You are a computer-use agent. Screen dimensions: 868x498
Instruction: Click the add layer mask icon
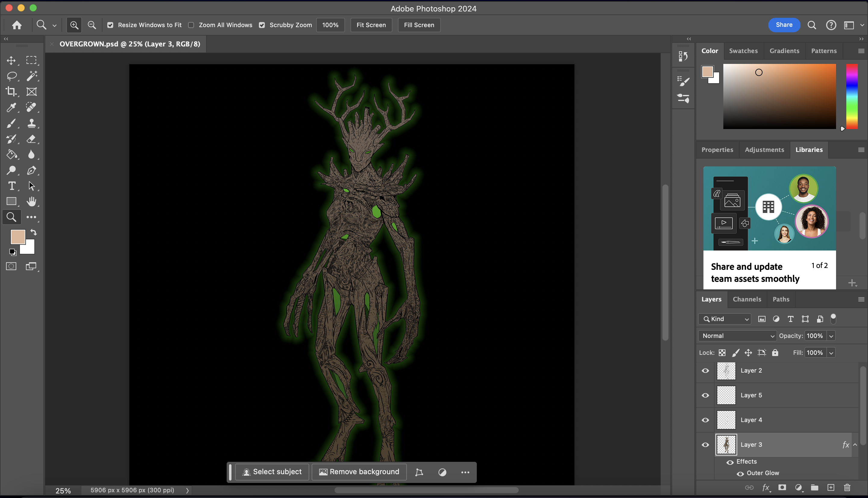[x=782, y=487]
